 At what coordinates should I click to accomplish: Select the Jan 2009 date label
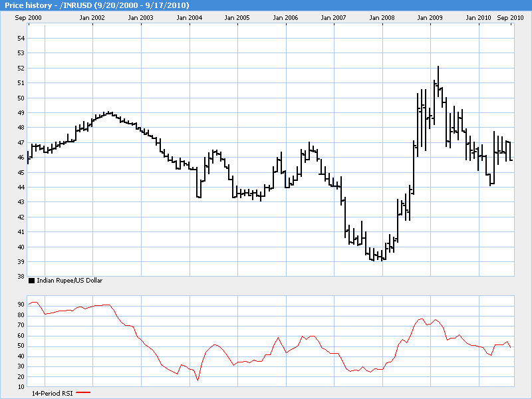(430, 17)
